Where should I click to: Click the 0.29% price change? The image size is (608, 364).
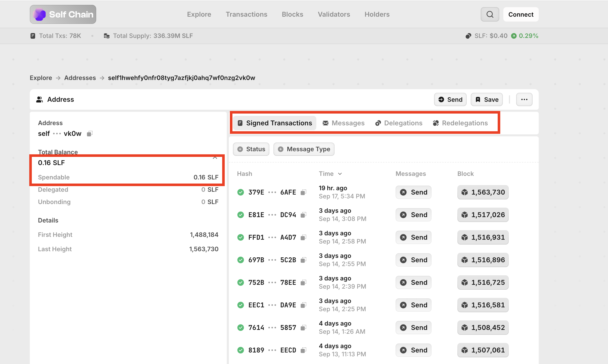(528, 36)
